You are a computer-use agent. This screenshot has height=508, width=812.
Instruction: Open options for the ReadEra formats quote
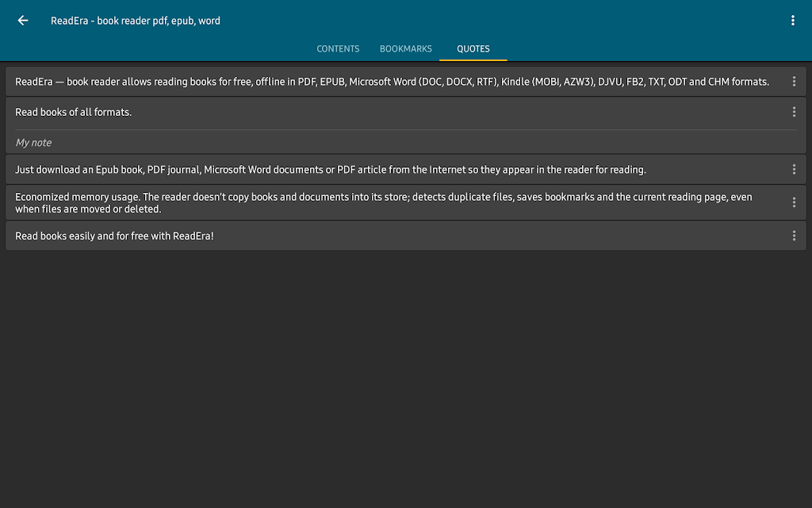point(794,82)
